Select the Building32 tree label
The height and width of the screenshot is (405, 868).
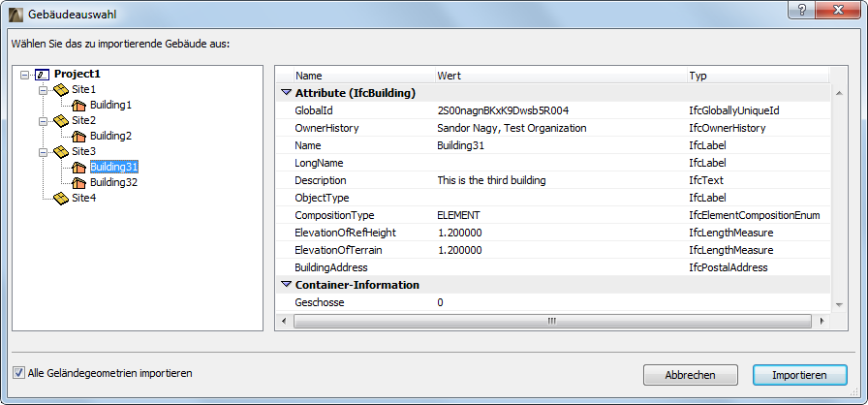tap(113, 182)
